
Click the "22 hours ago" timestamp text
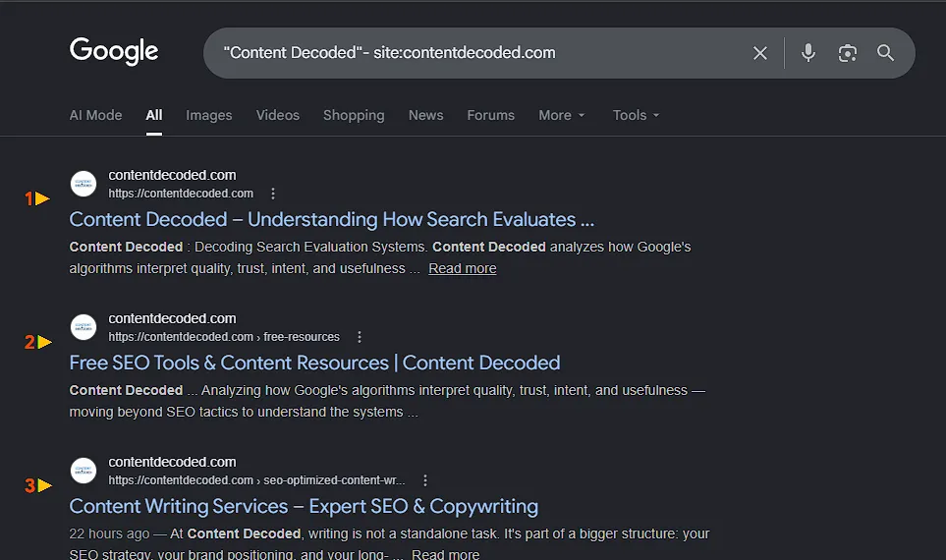tap(109, 534)
